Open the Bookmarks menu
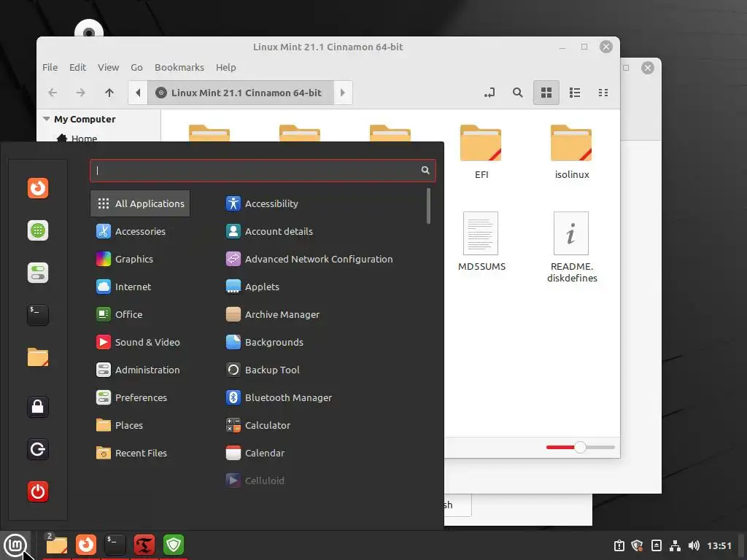This screenshot has height=560, width=747. [179, 67]
